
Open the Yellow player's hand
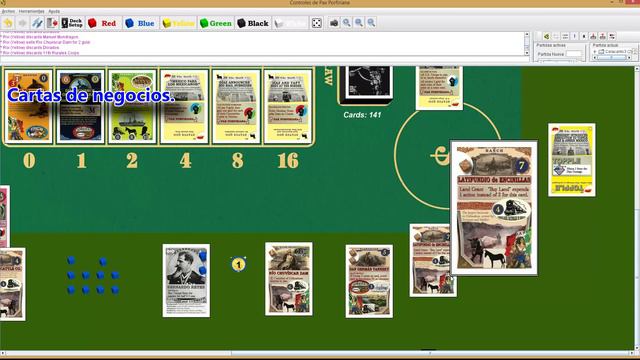click(178, 23)
